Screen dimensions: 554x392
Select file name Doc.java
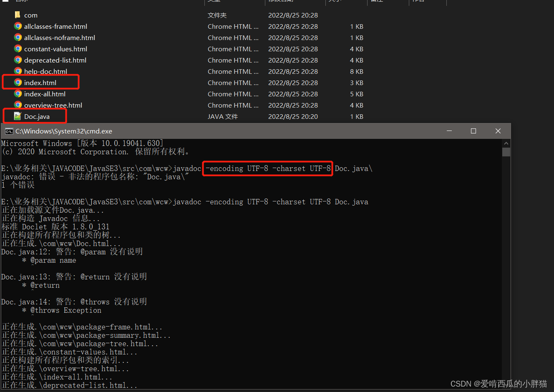(x=37, y=116)
